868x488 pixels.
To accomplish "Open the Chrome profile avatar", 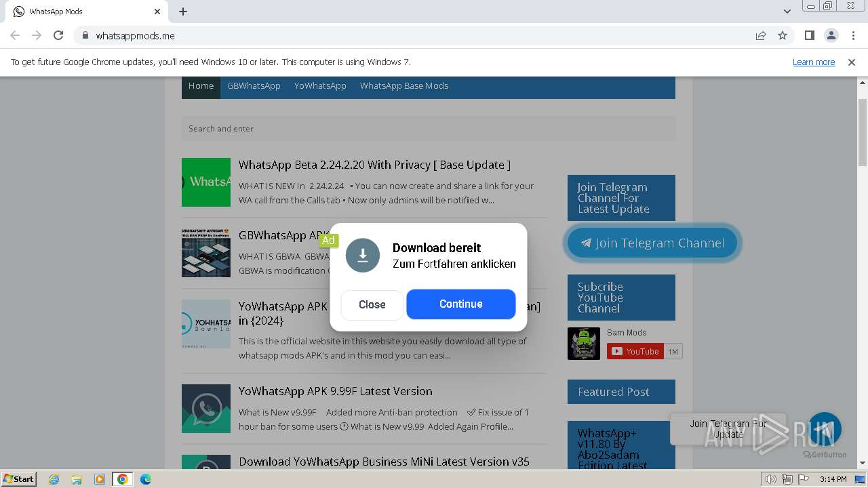I will [x=831, y=36].
